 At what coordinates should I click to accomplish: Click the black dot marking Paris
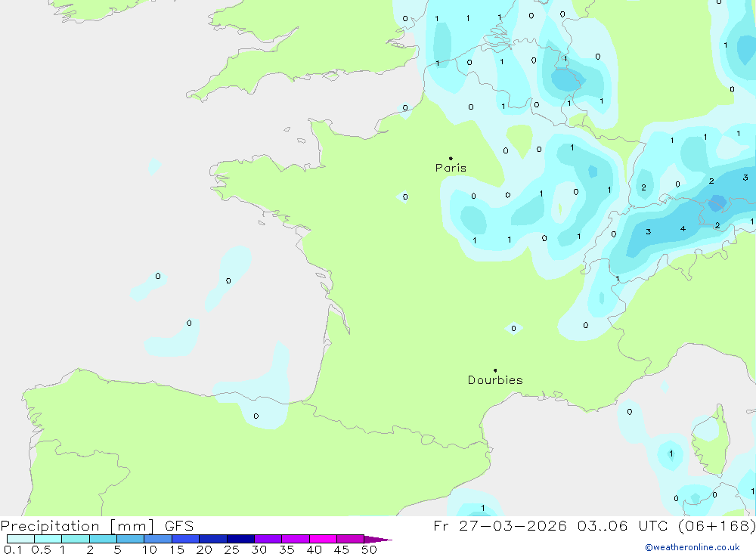click(451, 158)
